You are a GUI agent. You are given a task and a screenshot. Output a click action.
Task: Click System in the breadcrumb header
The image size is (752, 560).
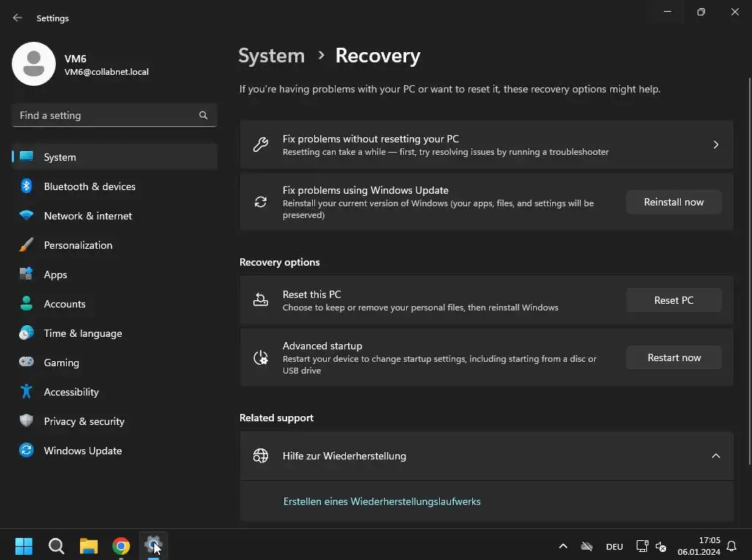point(272,56)
